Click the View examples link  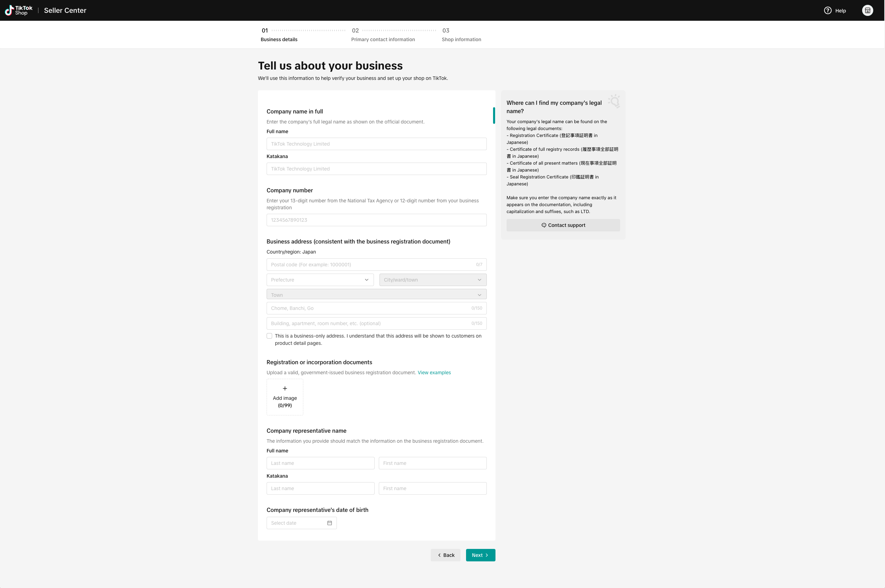point(434,373)
